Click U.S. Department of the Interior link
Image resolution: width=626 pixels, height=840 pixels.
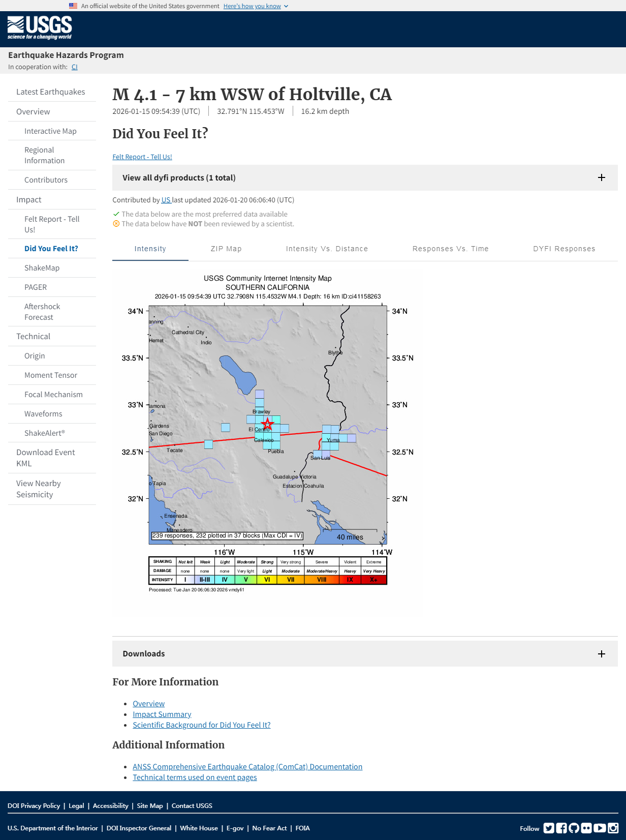pyautogui.click(x=53, y=828)
